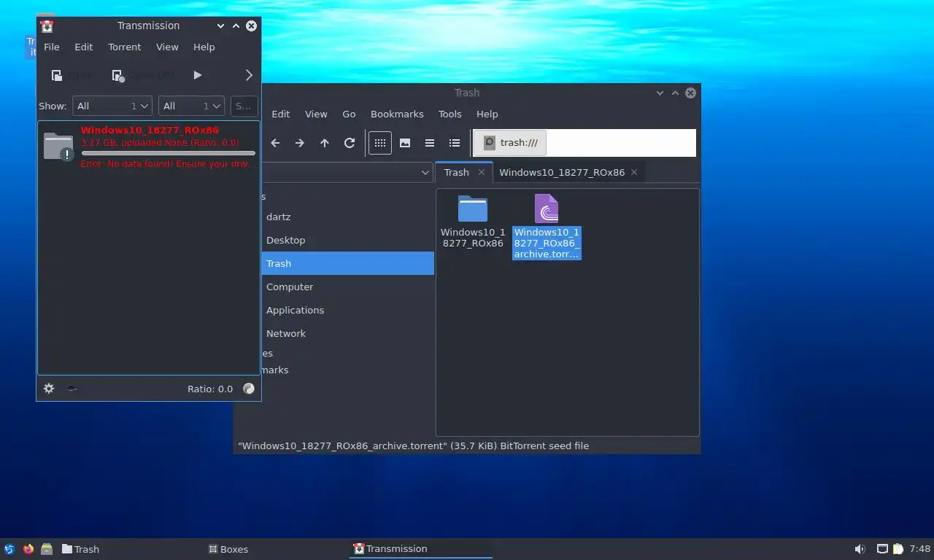Open the file manager's View menu

coord(316,114)
